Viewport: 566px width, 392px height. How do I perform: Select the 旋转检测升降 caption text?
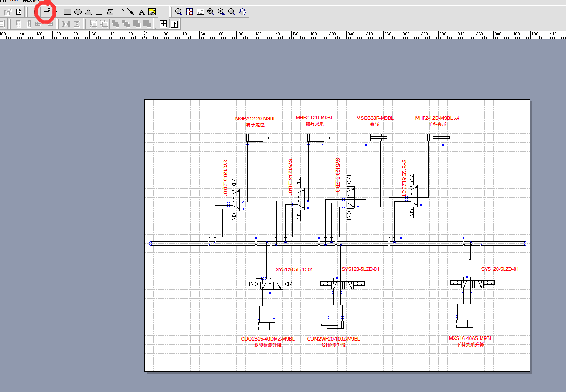(268, 345)
